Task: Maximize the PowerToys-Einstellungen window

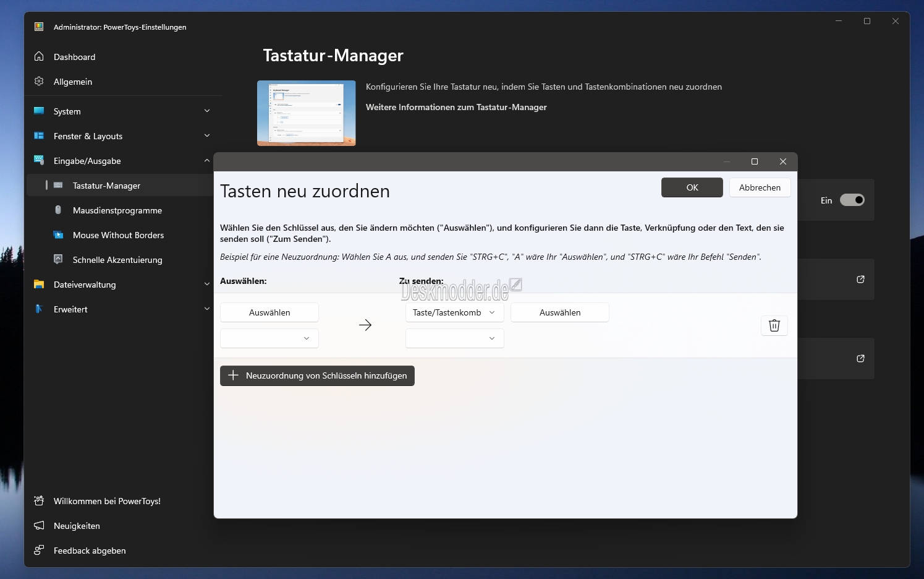Action: 867,21
